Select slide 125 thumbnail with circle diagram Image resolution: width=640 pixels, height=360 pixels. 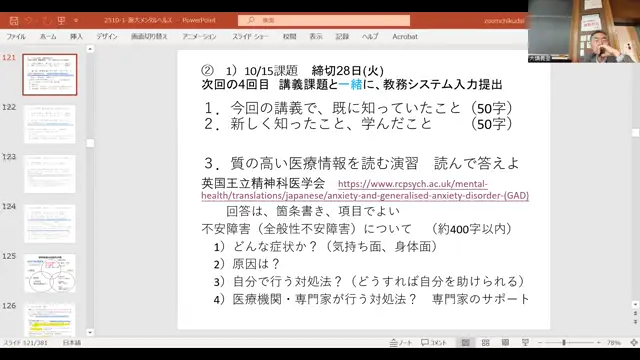click(50, 273)
